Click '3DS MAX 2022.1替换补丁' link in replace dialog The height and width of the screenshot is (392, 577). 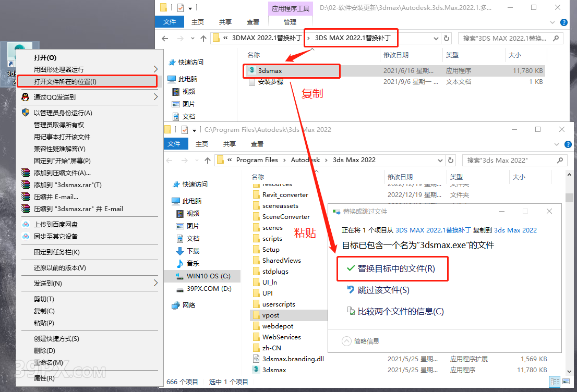click(433, 230)
